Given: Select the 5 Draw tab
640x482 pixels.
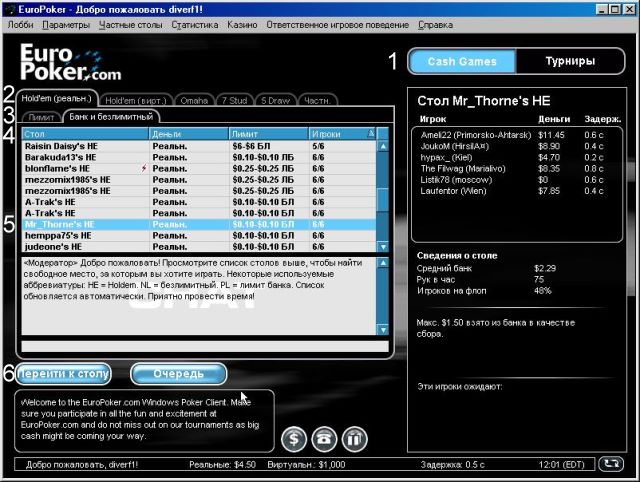Looking at the screenshot, I should (276, 100).
